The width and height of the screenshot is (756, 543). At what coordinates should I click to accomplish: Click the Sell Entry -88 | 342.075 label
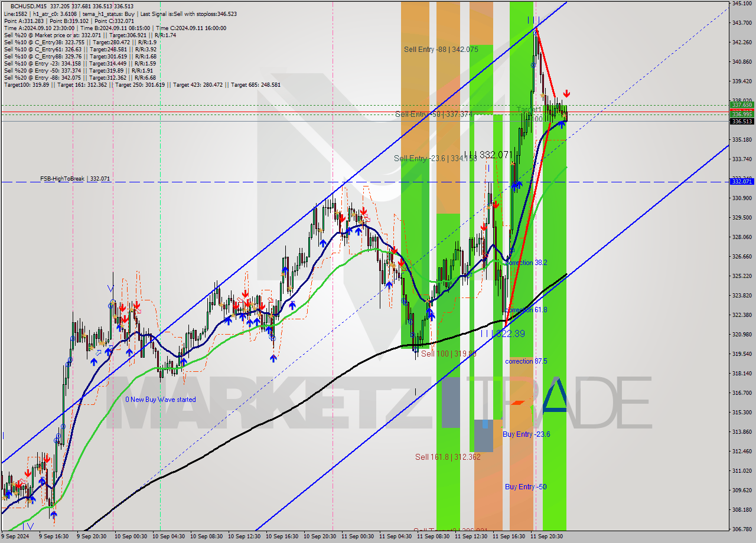coord(441,50)
